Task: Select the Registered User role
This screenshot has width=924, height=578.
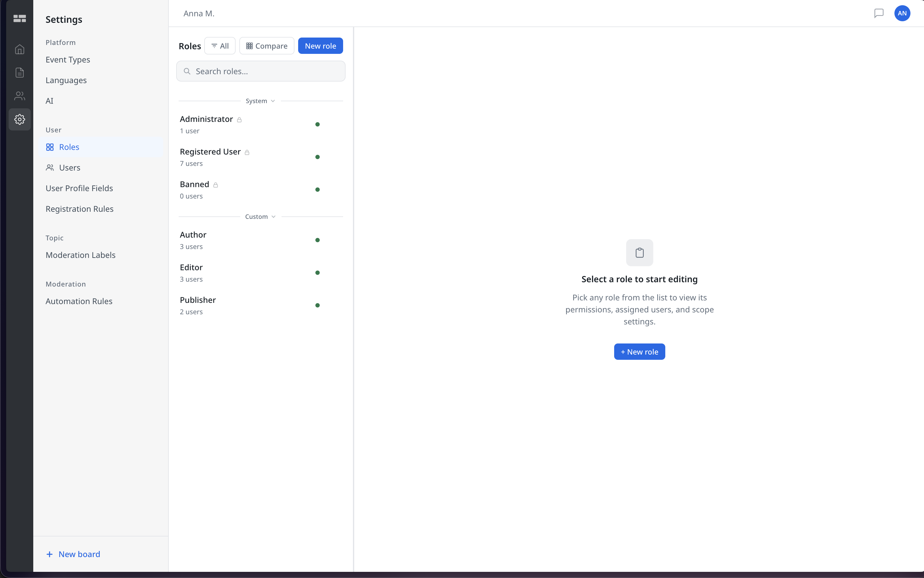Action: click(x=261, y=157)
